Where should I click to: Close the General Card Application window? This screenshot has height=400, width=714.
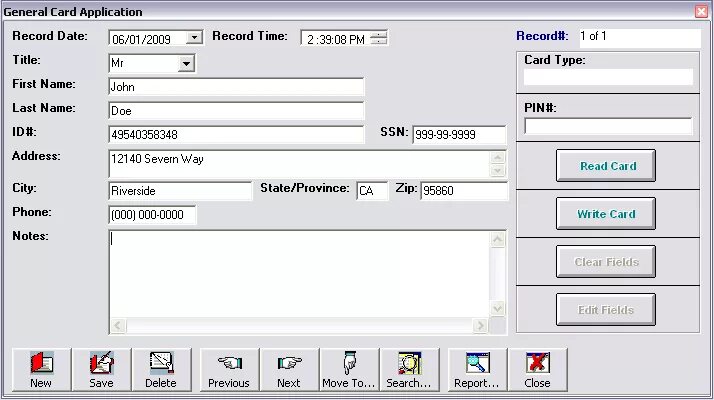701,11
